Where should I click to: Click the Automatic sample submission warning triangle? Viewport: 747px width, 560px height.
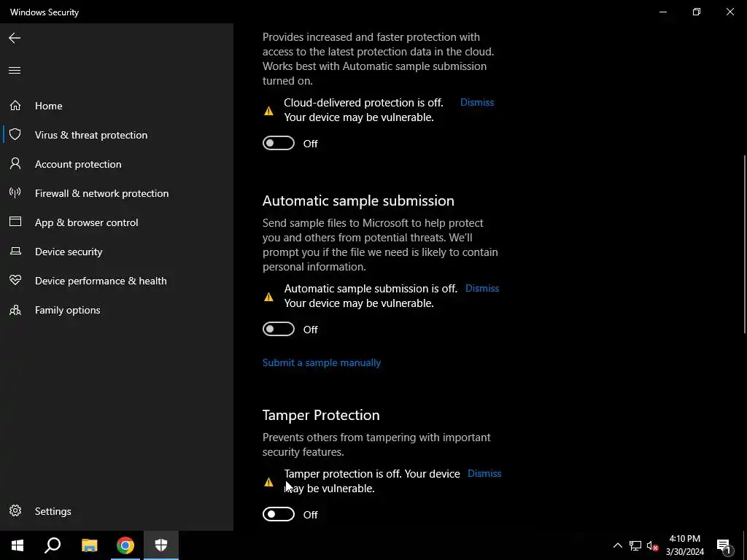coord(268,297)
